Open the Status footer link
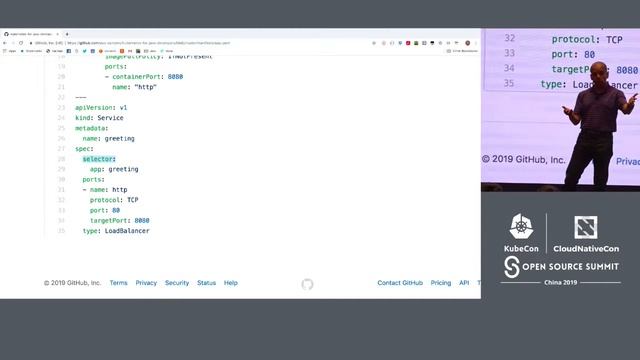Image resolution: width=640 pixels, height=360 pixels. pyautogui.click(x=207, y=283)
